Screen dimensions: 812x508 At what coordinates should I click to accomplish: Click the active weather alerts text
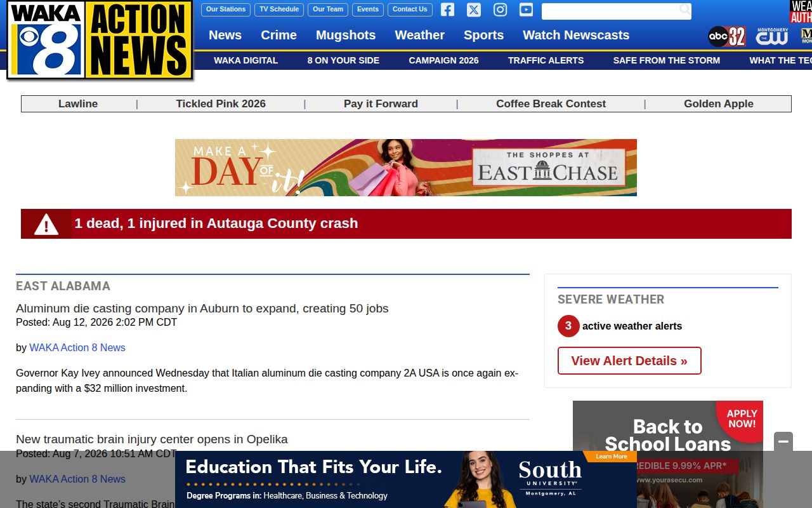pos(632,326)
